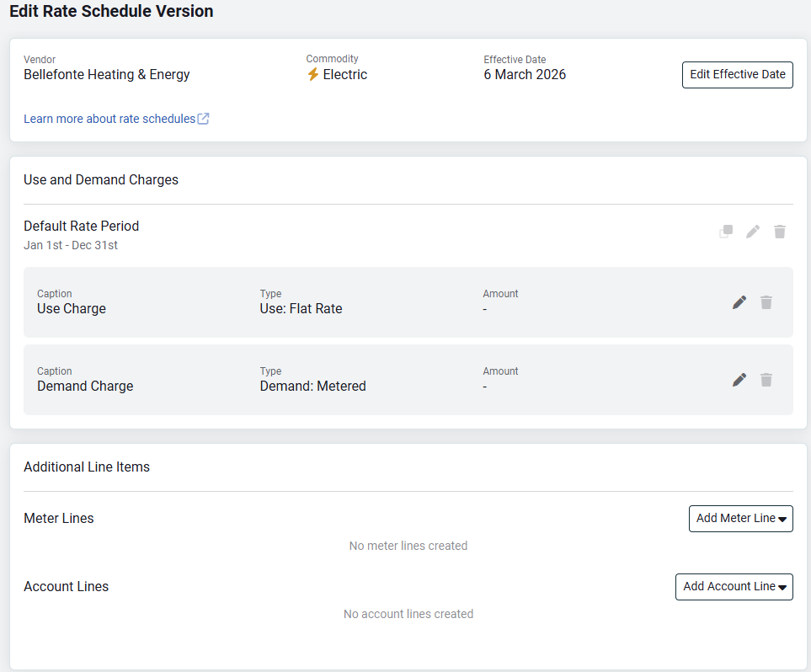Image resolution: width=811 pixels, height=672 pixels.
Task: Edit the Use Charge row
Action: (x=739, y=302)
